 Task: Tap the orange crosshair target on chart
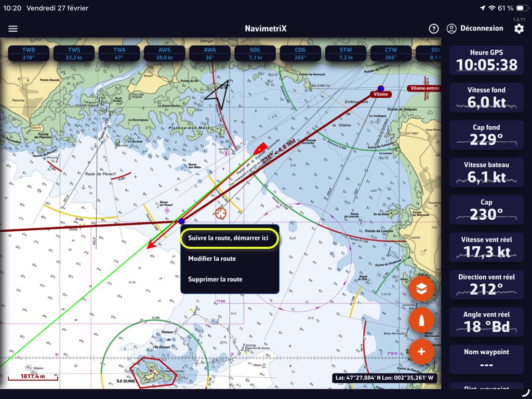point(221,213)
